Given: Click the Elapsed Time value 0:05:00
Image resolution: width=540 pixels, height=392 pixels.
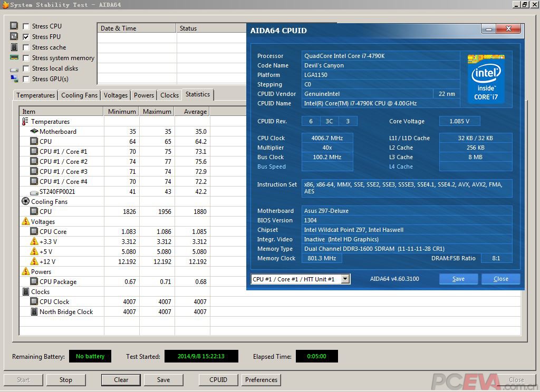Looking at the screenshot, I should click(x=316, y=356).
